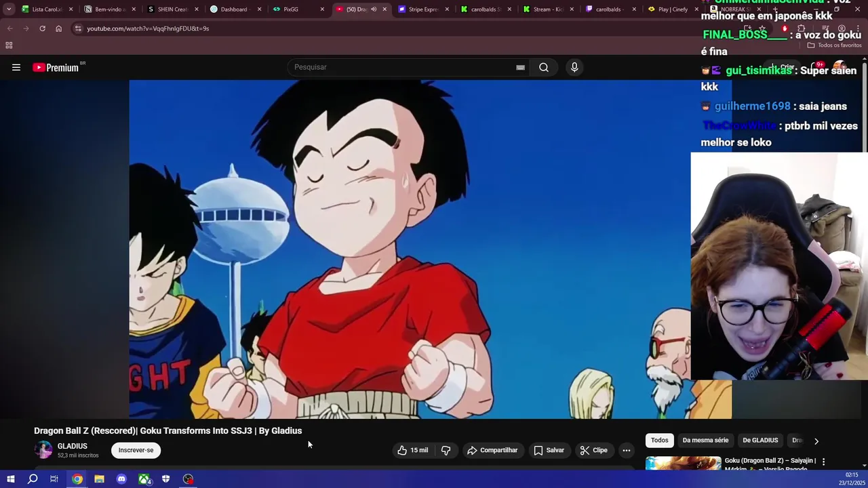Open the GLADIUS channel avatar
This screenshot has width=868, height=488.
(43, 450)
